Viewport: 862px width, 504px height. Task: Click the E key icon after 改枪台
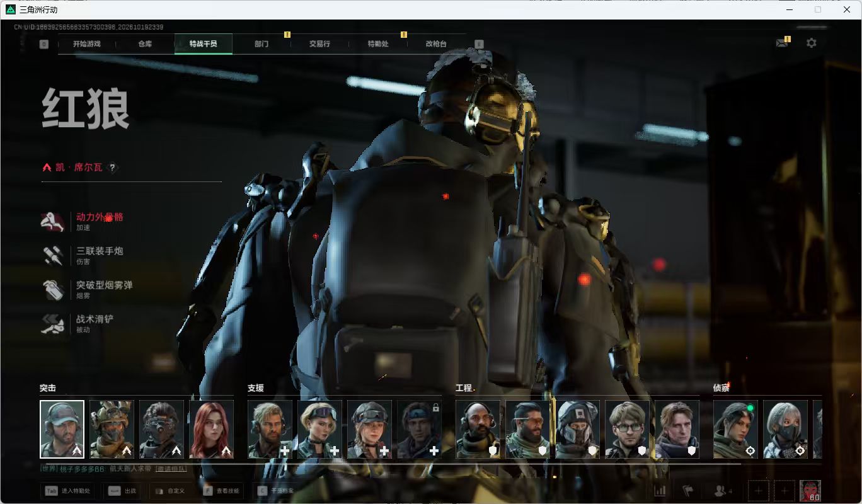(479, 44)
